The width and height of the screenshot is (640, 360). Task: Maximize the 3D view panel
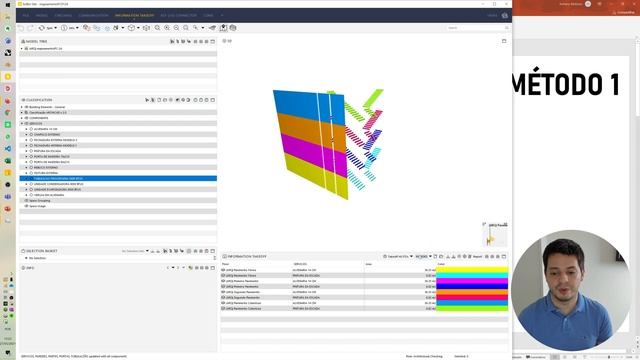[x=504, y=41]
